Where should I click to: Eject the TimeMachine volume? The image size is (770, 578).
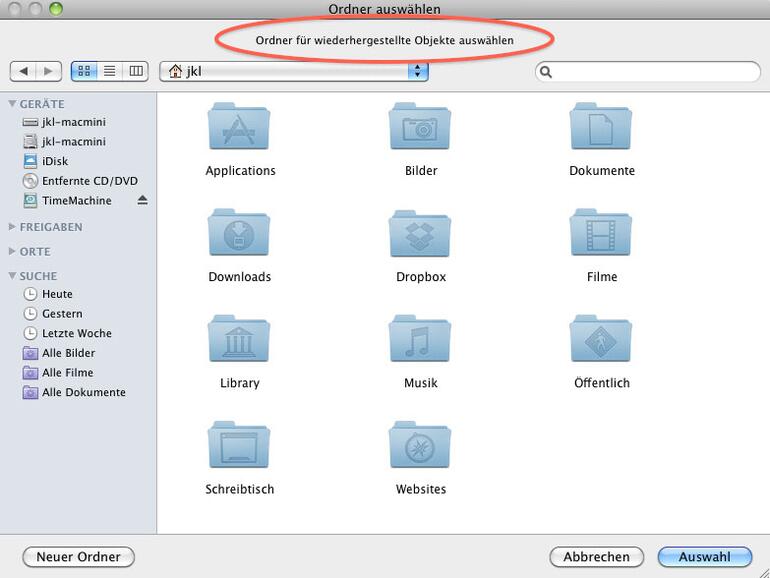click(x=142, y=200)
